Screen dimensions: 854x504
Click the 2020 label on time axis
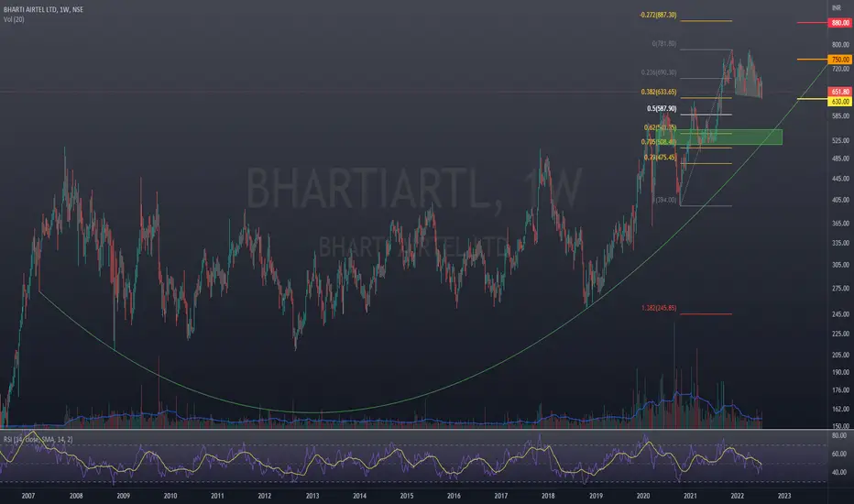(x=643, y=496)
